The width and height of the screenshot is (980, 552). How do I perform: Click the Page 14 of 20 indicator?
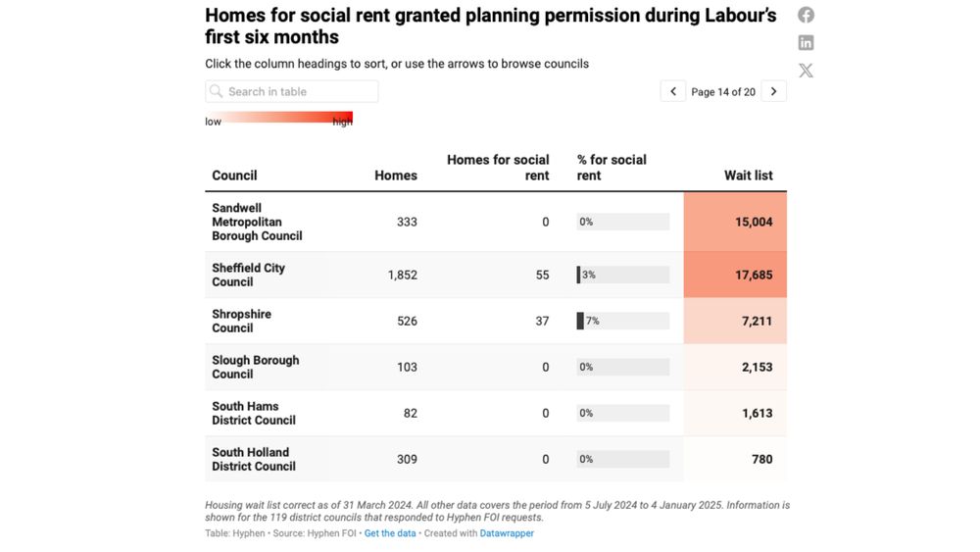click(x=723, y=92)
